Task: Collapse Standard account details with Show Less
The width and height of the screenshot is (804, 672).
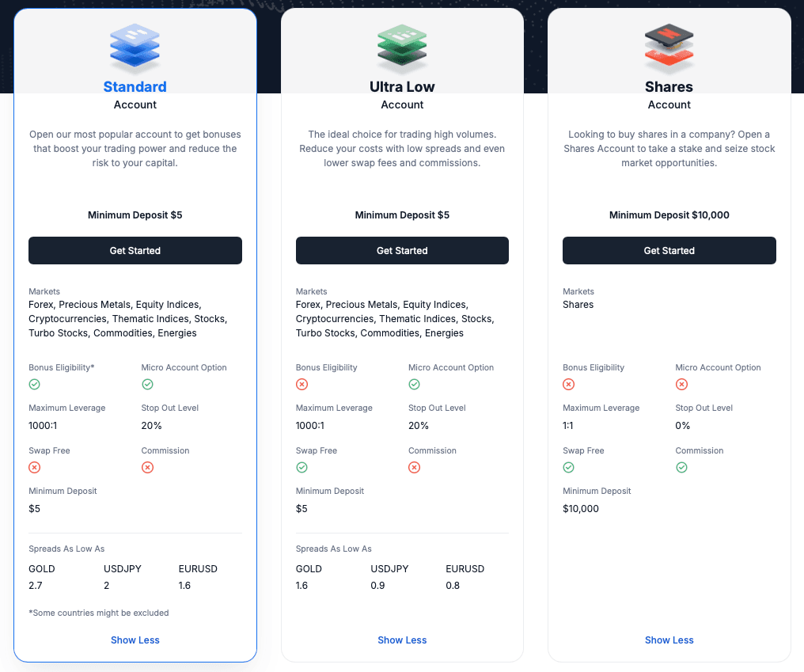Action: click(135, 640)
